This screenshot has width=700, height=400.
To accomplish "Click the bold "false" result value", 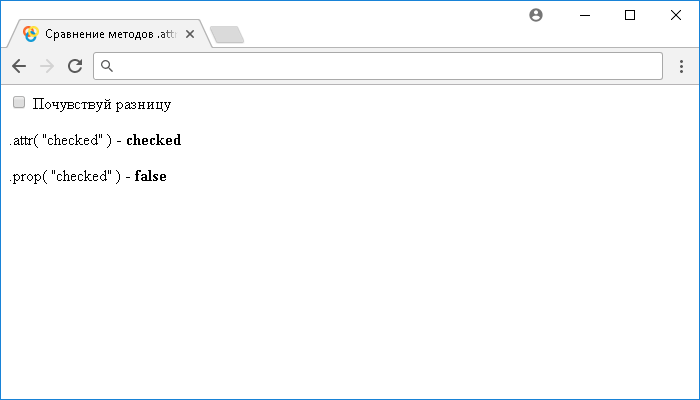I will point(150,176).
